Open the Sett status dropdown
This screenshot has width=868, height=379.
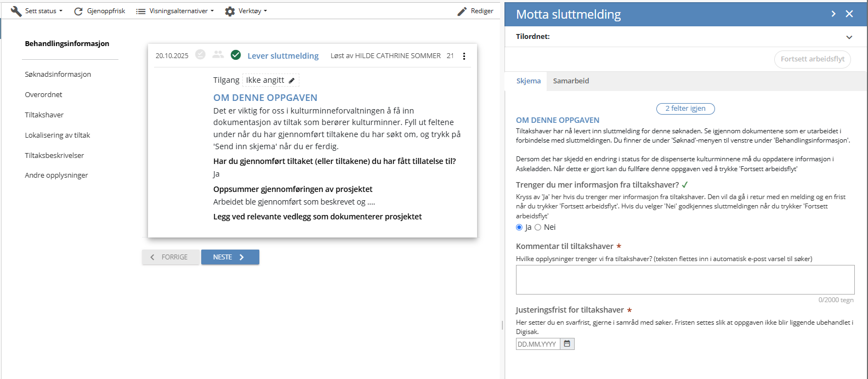[37, 11]
